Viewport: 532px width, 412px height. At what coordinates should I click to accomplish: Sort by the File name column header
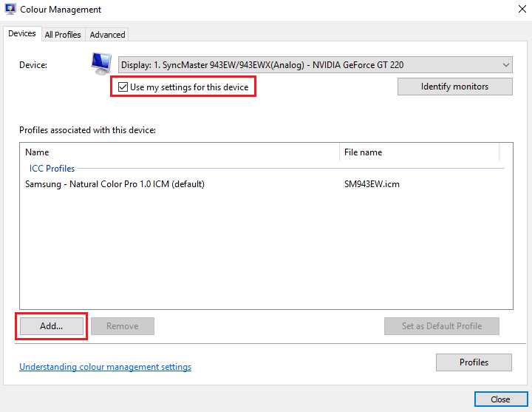420,152
